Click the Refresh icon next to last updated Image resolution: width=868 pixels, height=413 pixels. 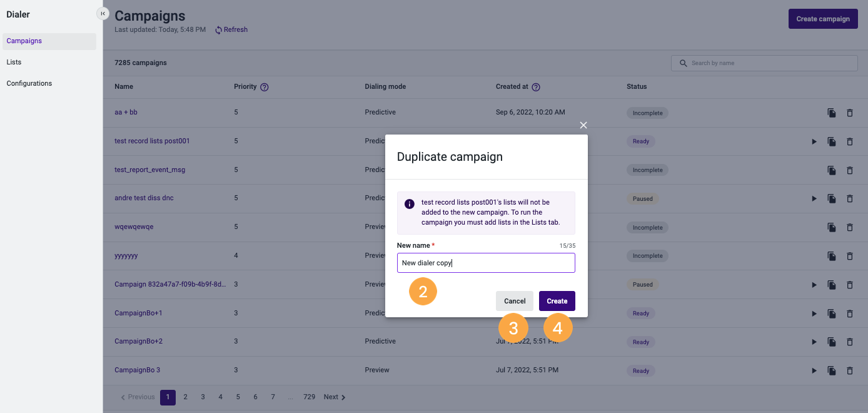coord(218,29)
